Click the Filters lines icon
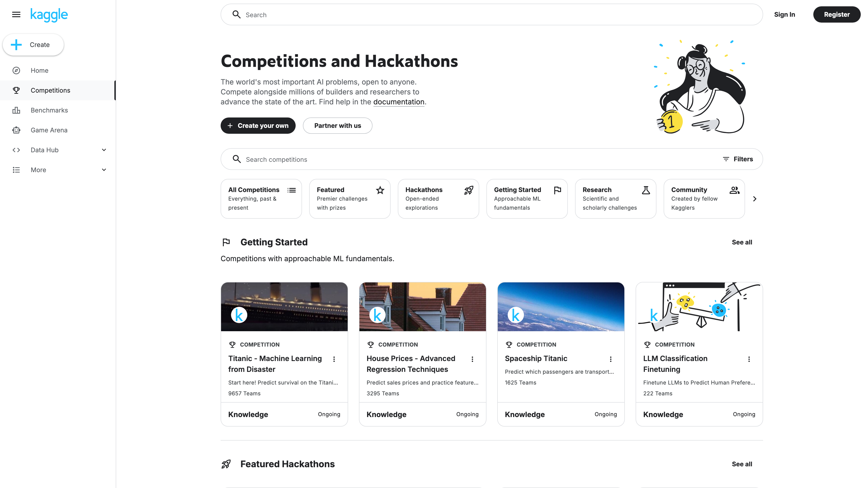The width and height of the screenshot is (868, 488). (726, 159)
